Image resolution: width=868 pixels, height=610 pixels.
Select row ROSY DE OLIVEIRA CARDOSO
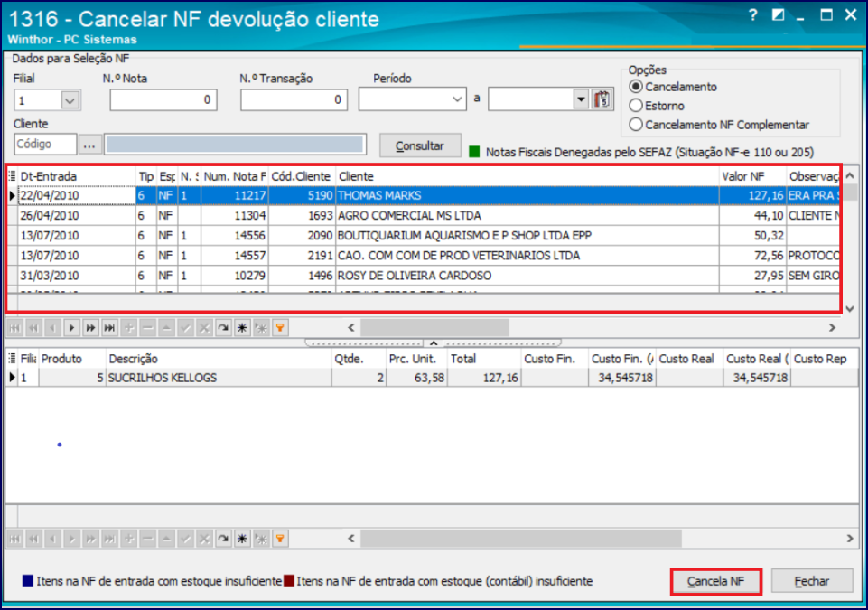pos(425,276)
